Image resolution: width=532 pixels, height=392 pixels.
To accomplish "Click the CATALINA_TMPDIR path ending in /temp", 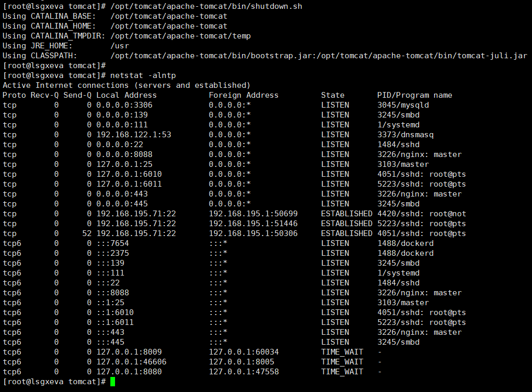I will [181, 36].
